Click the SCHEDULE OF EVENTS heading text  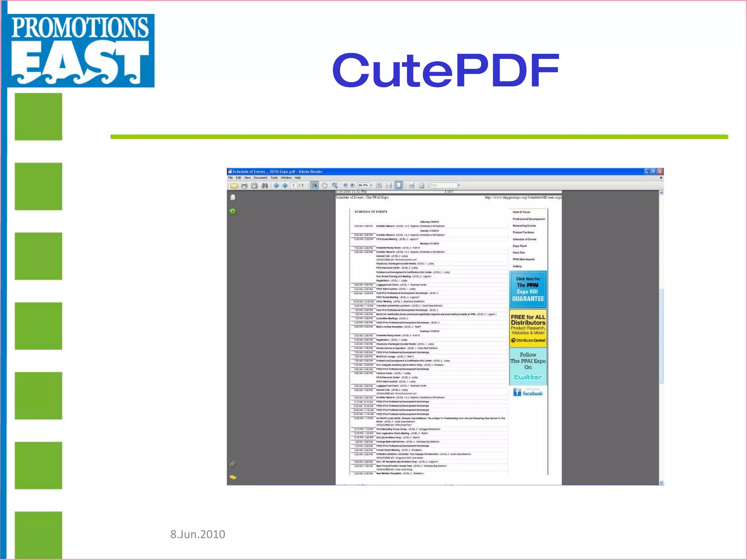(371, 212)
